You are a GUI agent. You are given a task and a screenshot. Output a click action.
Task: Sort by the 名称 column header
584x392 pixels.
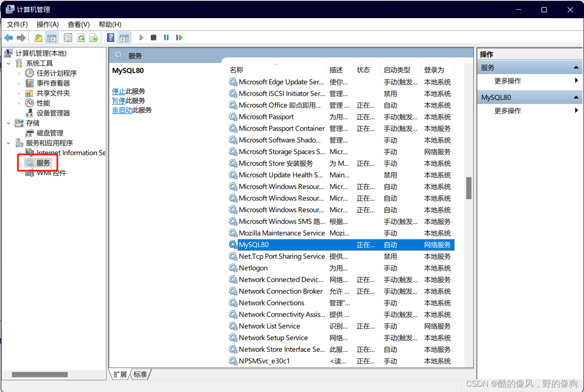pos(277,70)
